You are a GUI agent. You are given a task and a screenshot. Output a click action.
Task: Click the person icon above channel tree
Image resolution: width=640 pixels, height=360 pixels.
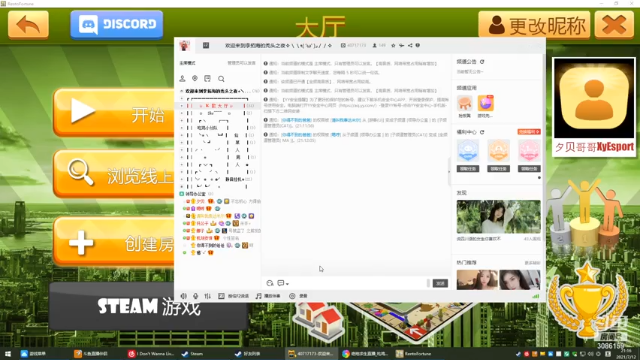click(182, 78)
